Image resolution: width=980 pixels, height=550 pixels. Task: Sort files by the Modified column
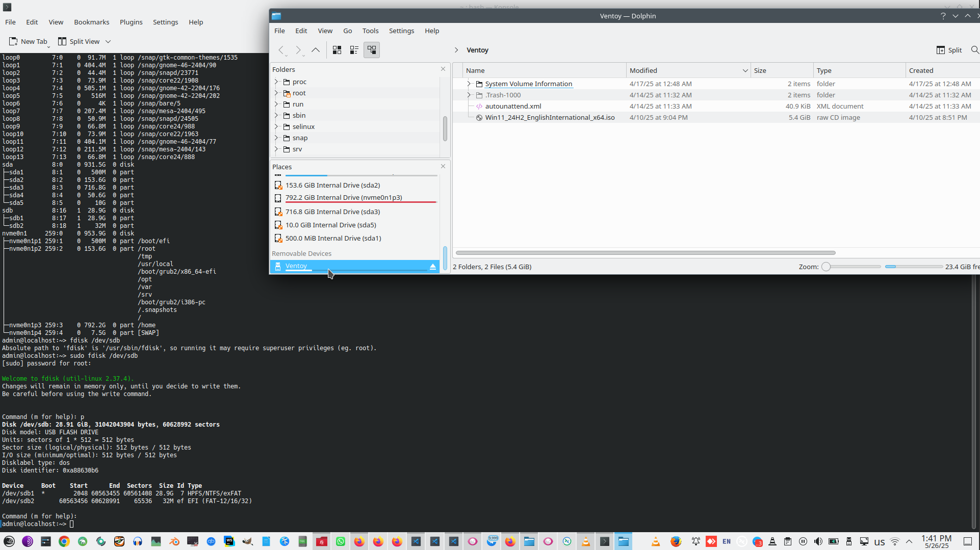[x=688, y=70]
